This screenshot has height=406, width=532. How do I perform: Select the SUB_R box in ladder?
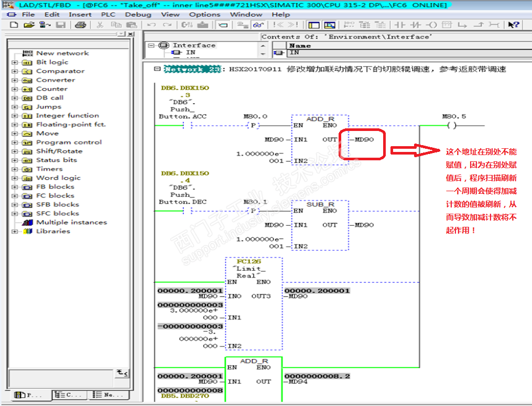(x=320, y=225)
